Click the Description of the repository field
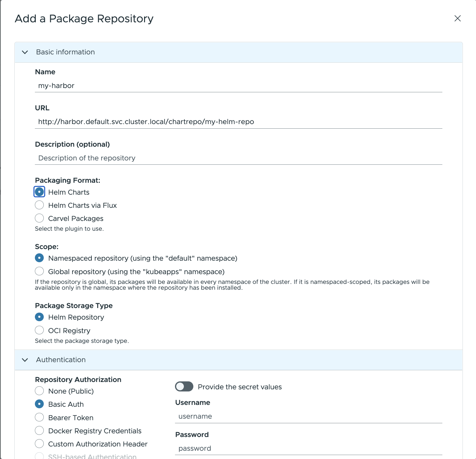The width and height of the screenshot is (476, 459). [214, 158]
